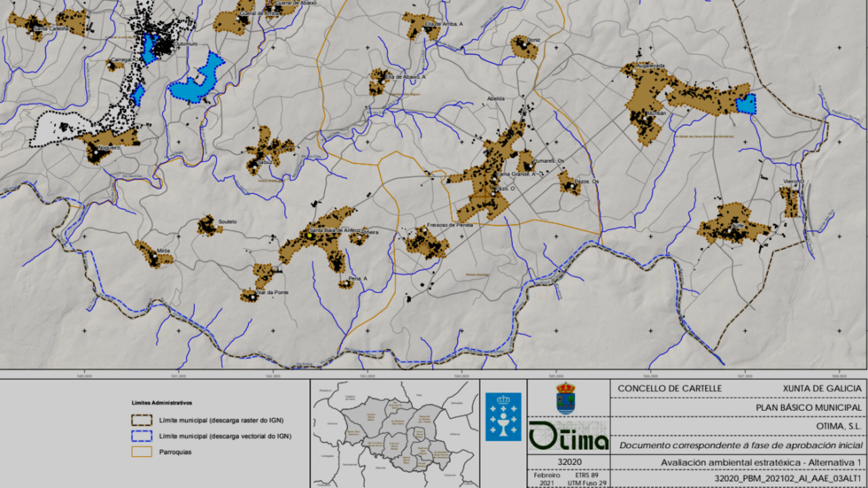Click the Cartelle municipal coat of arms
This screenshot has width=868, height=488.
tap(566, 398)
